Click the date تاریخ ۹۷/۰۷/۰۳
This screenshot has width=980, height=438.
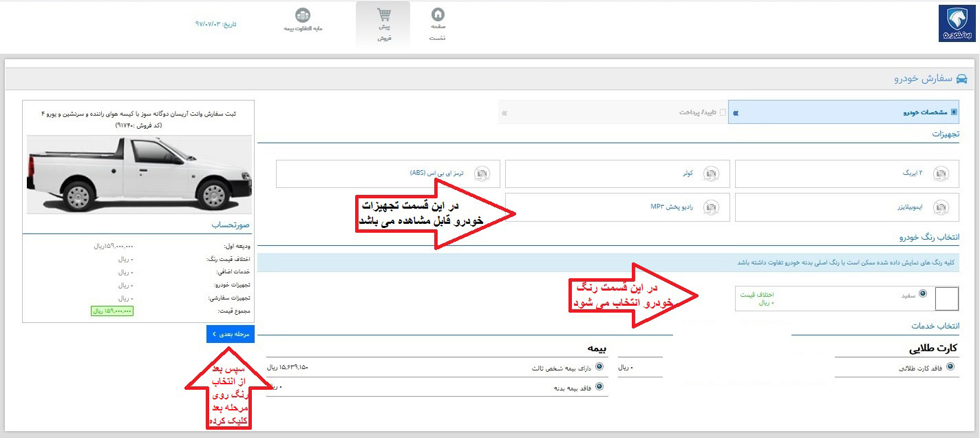click(x=215, y=24)
